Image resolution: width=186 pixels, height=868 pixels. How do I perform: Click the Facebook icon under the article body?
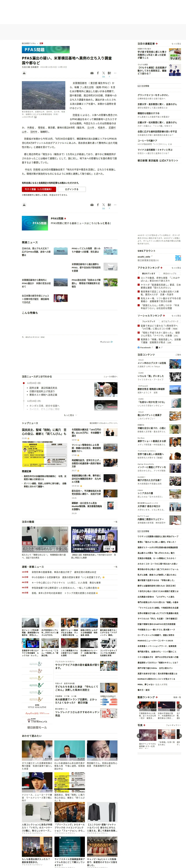[x=98, y=205]
